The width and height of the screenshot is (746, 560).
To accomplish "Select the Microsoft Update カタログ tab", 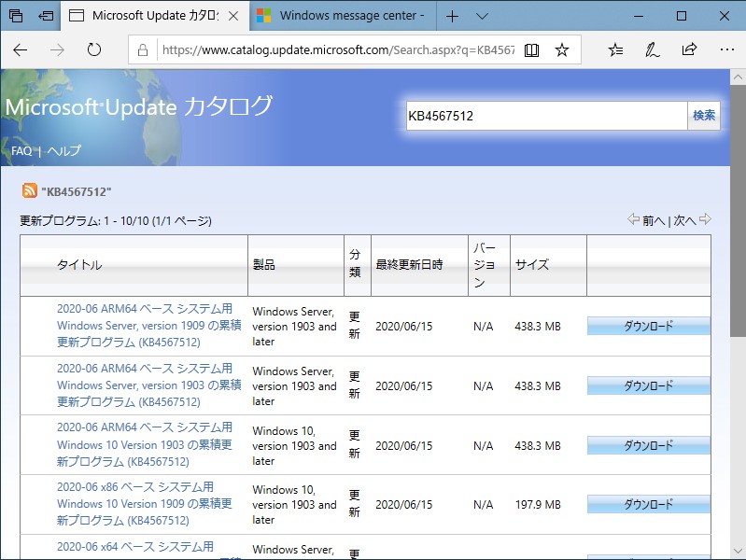I will click(155, 16).
